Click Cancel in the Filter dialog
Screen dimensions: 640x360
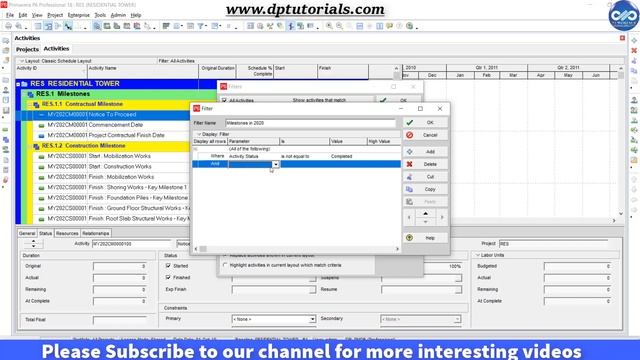point(425,135)
